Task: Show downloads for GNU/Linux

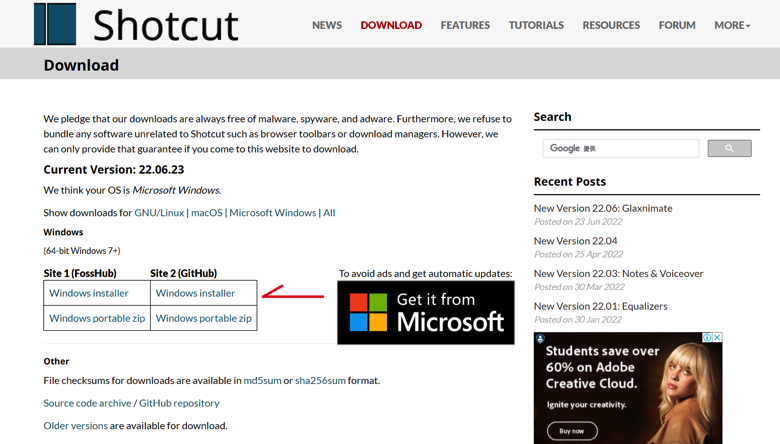Action: click(159, 213)
